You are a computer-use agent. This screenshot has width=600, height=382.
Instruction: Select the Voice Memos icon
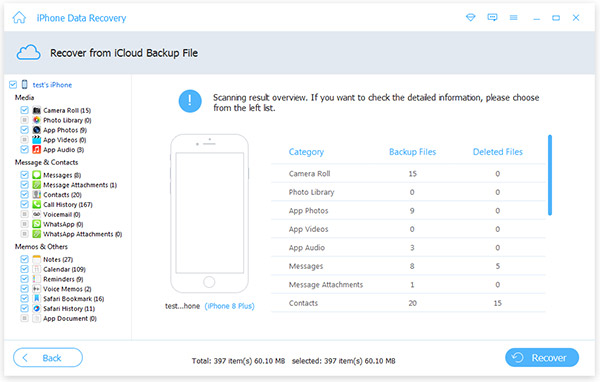coord(36,289)
